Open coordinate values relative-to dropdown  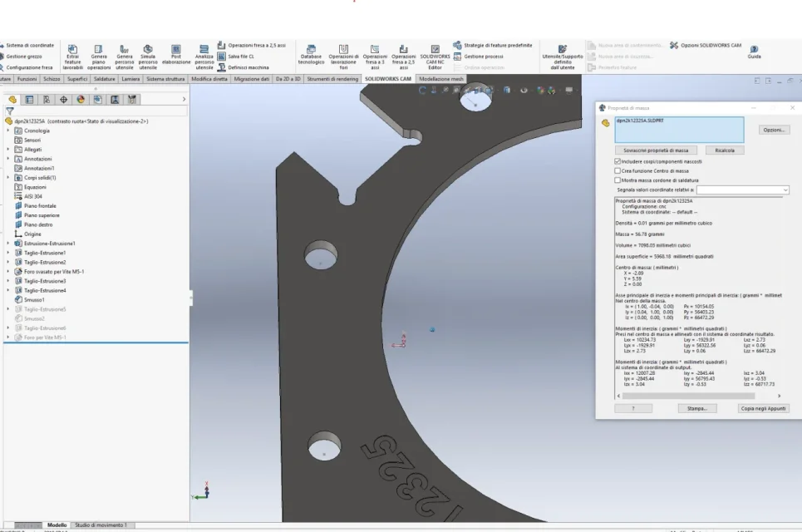tap(743, 190)
